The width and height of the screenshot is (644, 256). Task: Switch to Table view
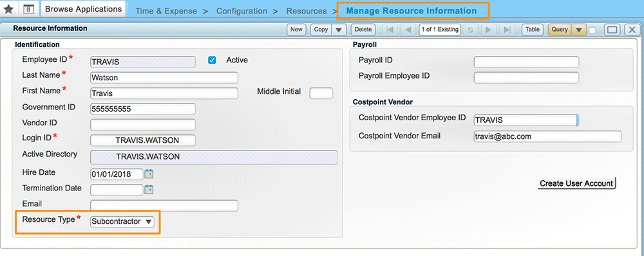[533, 30]
